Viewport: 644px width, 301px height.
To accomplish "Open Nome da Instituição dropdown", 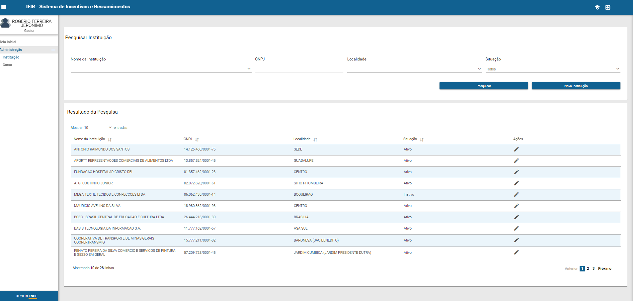I will pos(161,69).
